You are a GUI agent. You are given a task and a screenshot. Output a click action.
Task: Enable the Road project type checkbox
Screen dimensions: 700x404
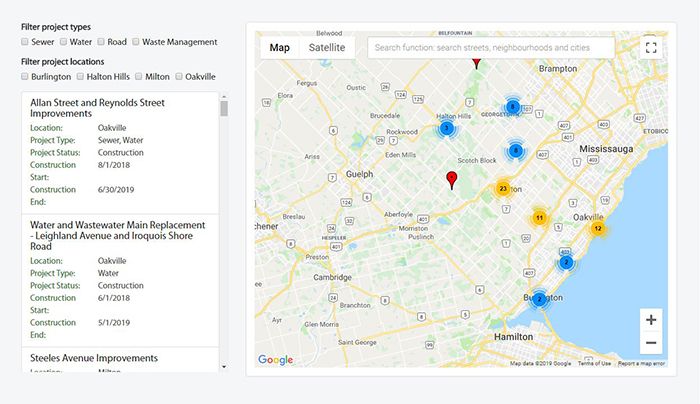click(100, 42)
